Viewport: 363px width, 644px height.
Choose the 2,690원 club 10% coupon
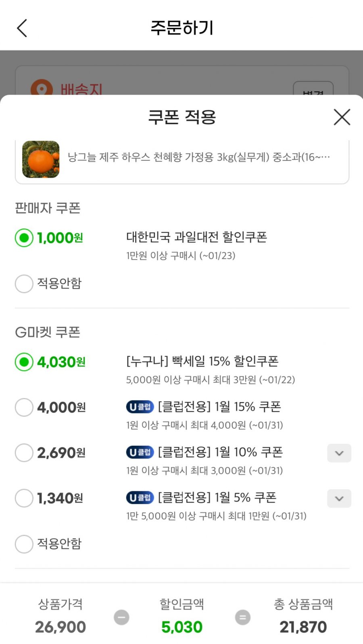(x=24, y=453)
